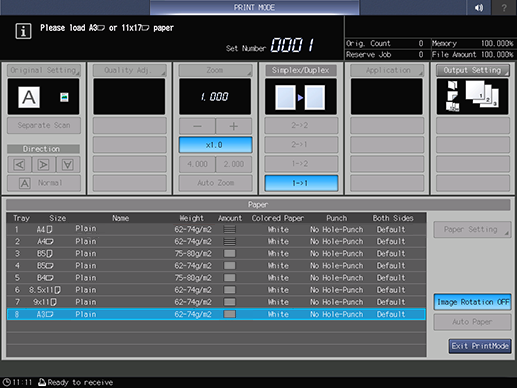Viewport: 517px width, 388px height.
Task: Exit PrintMode
Action: click(480, 346)
